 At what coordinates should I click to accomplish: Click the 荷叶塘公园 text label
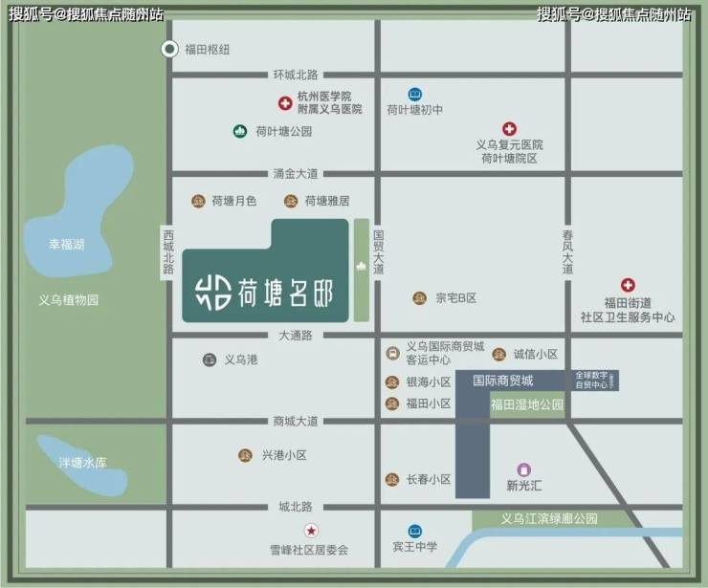tap(284, 131)
